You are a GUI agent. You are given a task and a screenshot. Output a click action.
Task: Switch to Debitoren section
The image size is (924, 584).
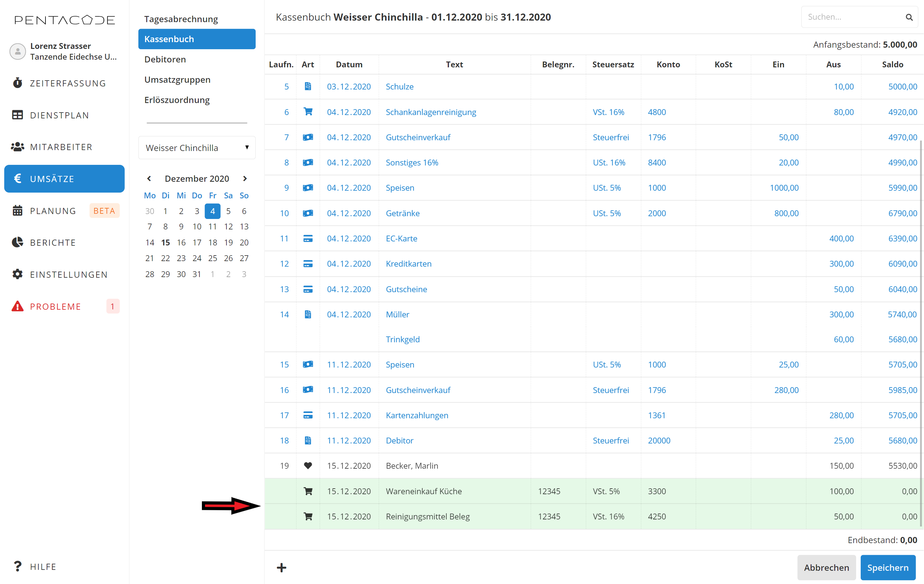(165, 59)
